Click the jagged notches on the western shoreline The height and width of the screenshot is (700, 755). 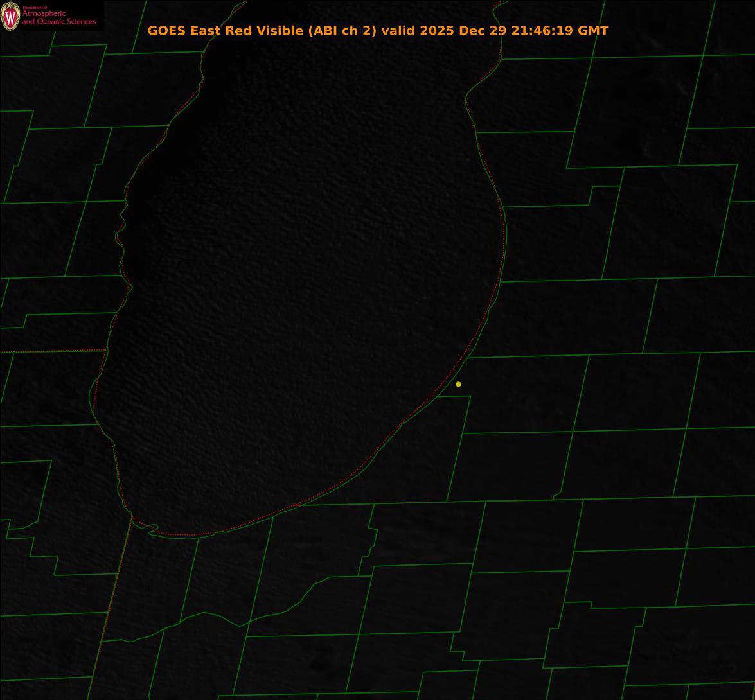coord(121,225)
